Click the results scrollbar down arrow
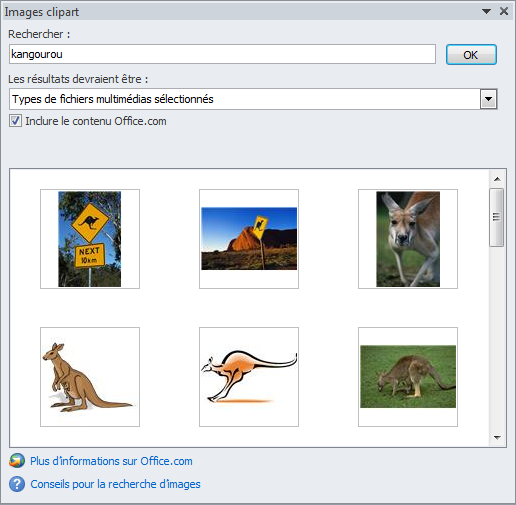Viewport: 516px width, 505px height. point(497,438)
